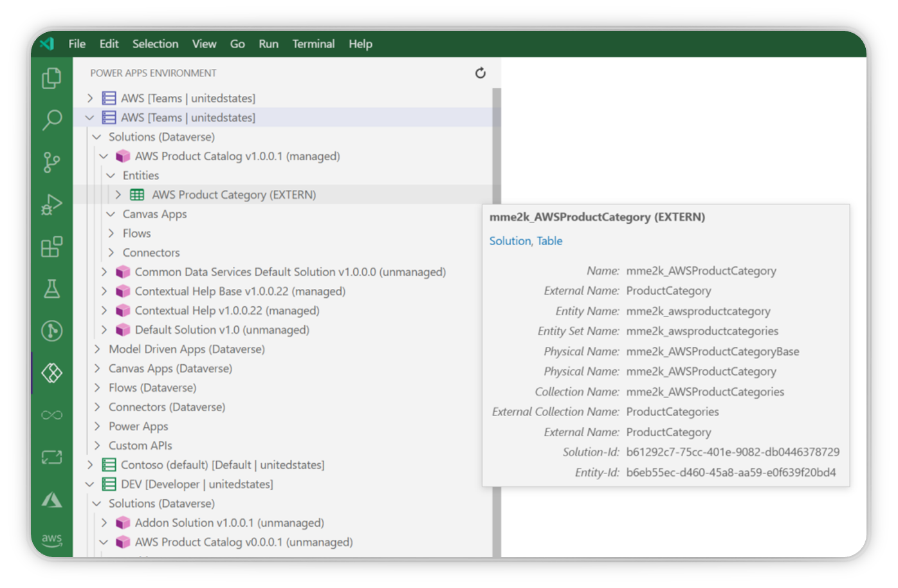Refresh the Power Apps Environment panel

(x=480, y=73)
